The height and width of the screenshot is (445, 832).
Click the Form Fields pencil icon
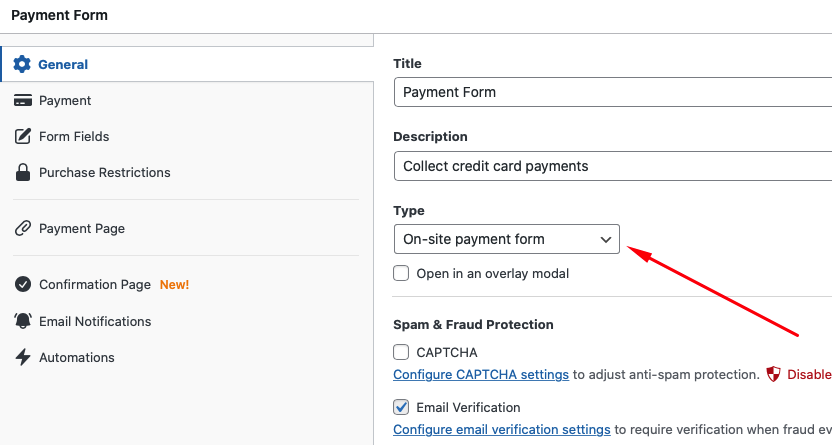coord(22,136)
